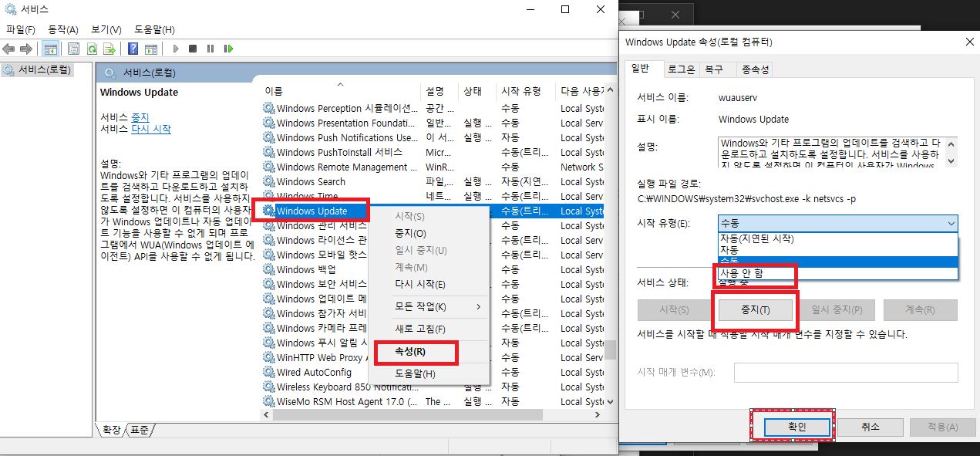
Task: Open the blue question mark Help icon
Action: coord(133,49)
